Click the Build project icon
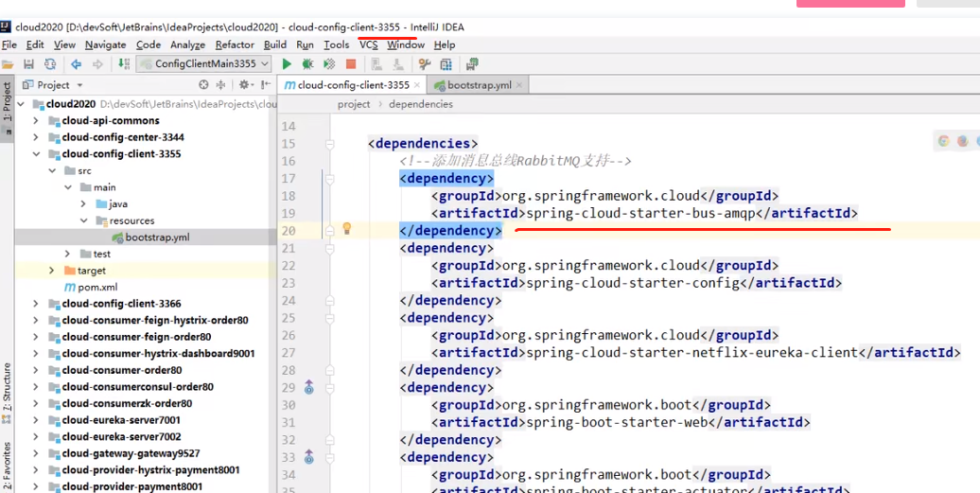 [x=124, y=63]
